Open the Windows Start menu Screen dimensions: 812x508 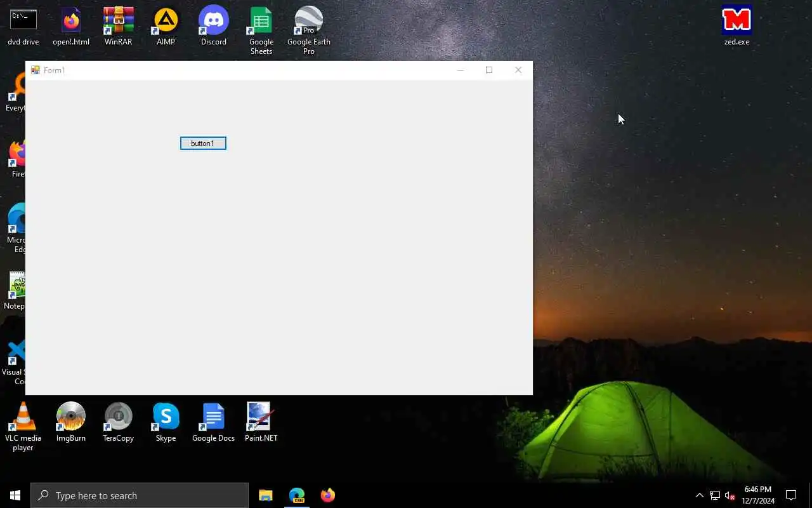pyautogui.click(x=15, y=495)
